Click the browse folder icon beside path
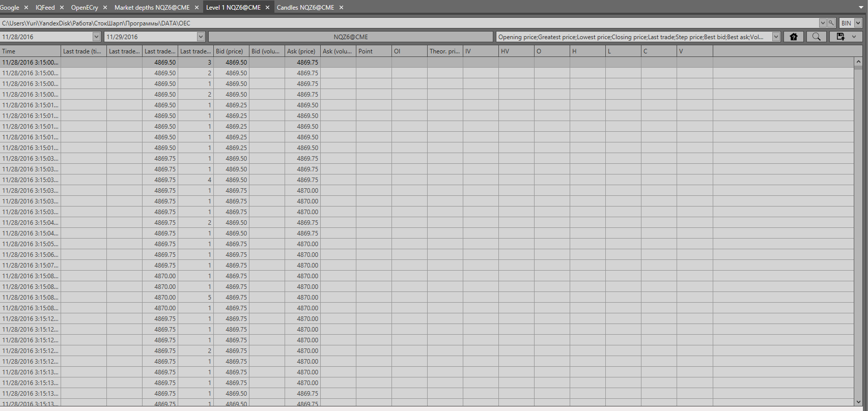Viewport: 868px width, 411px height. pyautogui.click(x=831, y=23)
